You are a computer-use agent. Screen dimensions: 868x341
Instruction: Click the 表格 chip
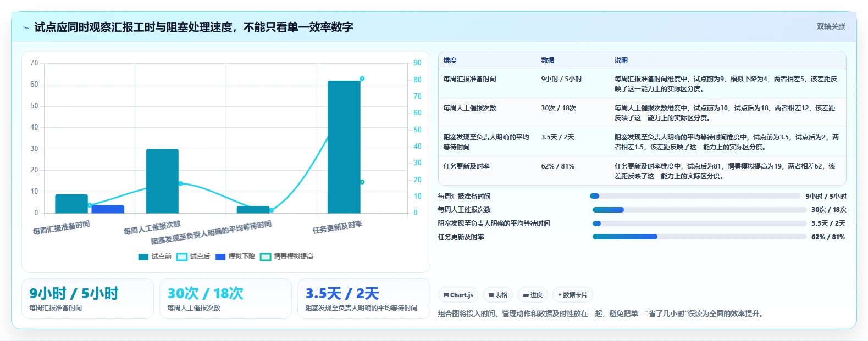pos(498,295)
